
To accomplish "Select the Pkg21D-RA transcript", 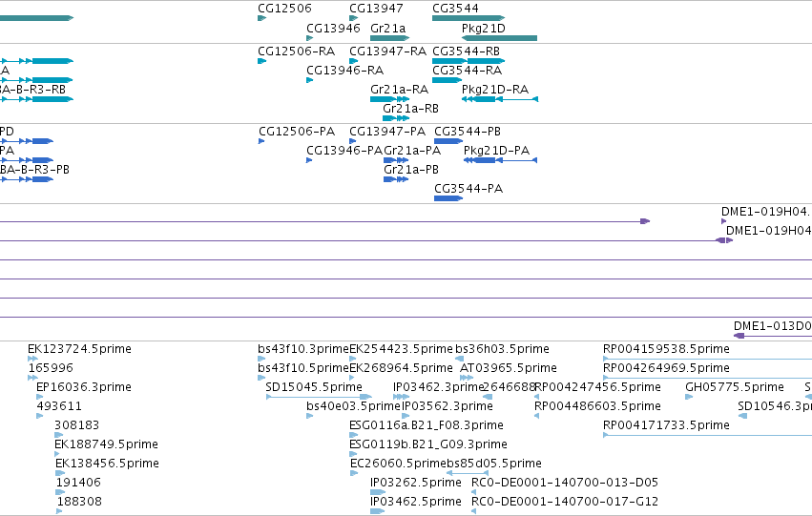I will point(495,90).
